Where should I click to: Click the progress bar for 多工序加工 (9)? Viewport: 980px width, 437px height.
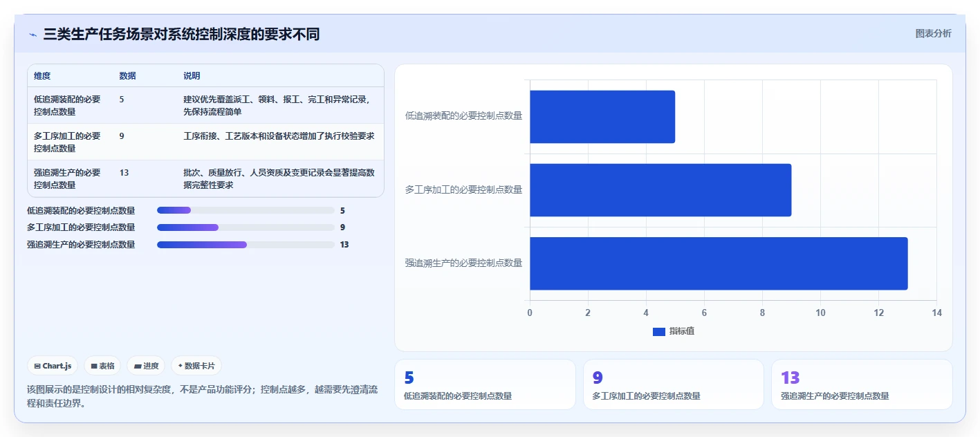[246, 227]
